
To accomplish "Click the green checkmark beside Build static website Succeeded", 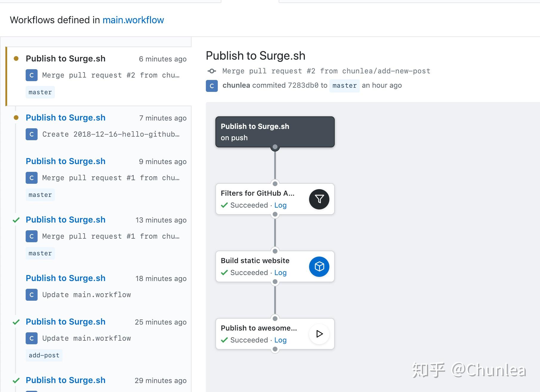I will point(224,272).
